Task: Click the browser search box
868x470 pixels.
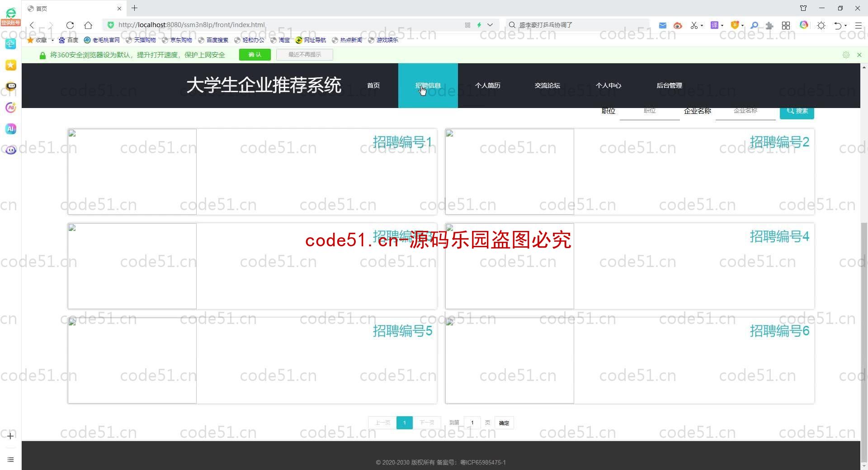Action: [578, 25]
